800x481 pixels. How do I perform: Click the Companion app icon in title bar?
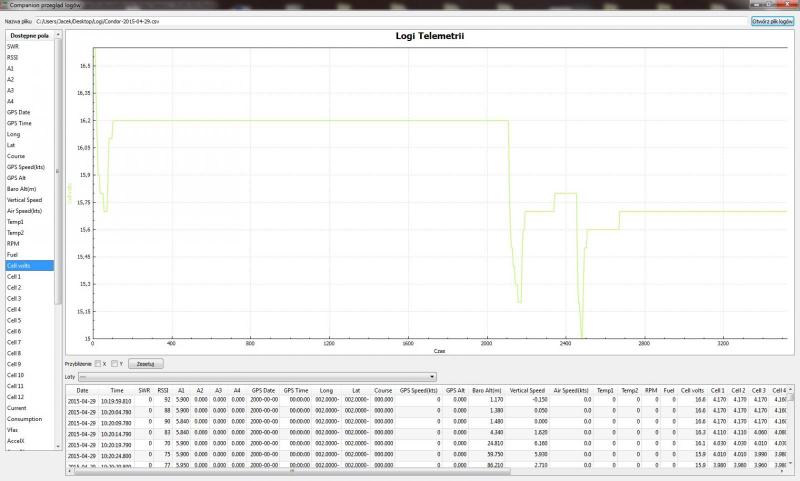pos(5,5)
